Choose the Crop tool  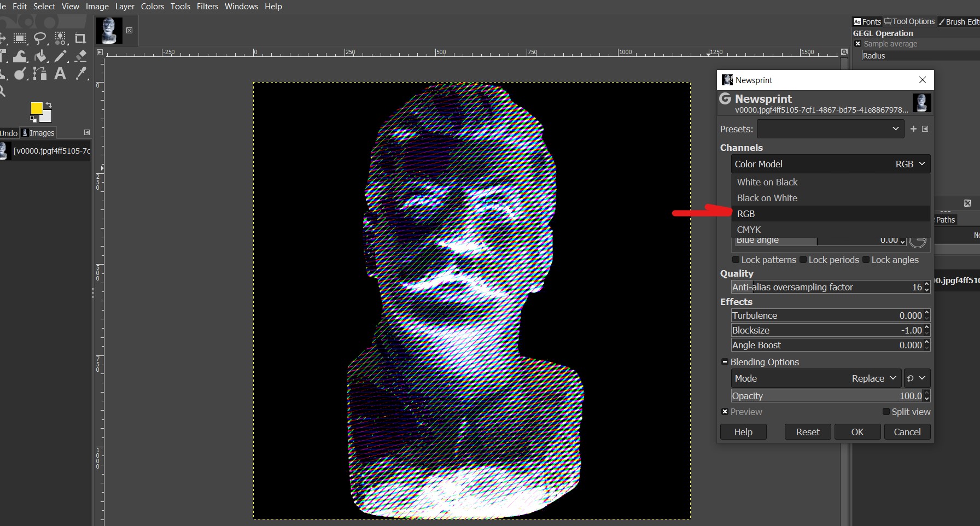click(80, 39)
